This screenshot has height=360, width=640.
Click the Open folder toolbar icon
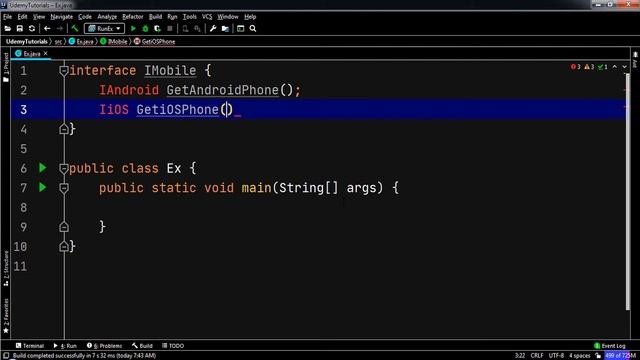pyautogui.click(x=7, y=29)
